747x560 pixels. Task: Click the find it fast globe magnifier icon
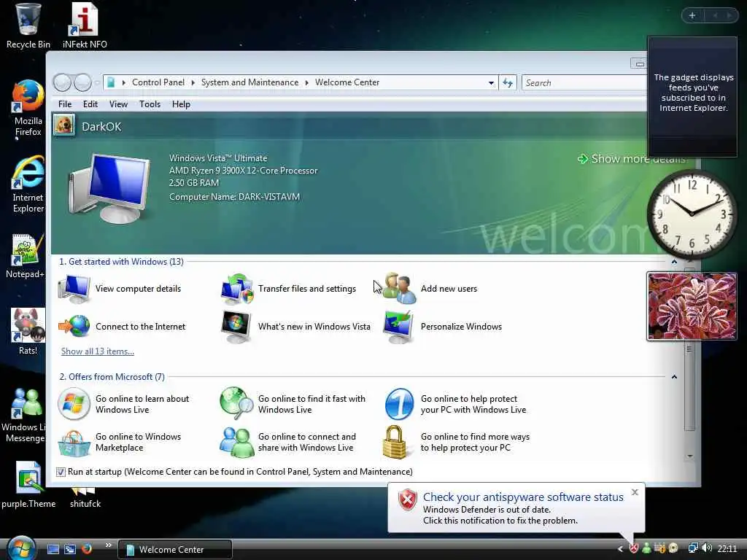pos(236,404)
